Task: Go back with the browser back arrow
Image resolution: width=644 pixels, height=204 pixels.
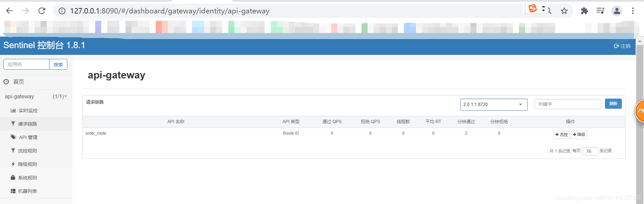Action: pos(9,11)
